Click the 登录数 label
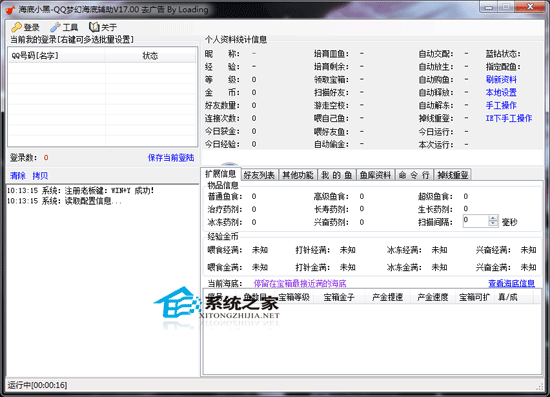 (x=23, y=158)
